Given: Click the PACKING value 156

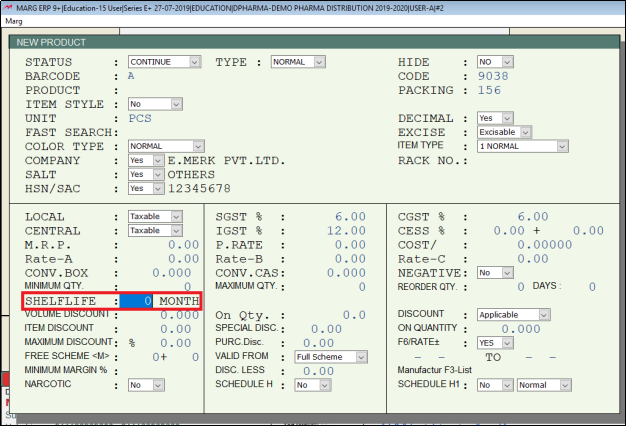Looking at the screenshot, I should 489,90.
